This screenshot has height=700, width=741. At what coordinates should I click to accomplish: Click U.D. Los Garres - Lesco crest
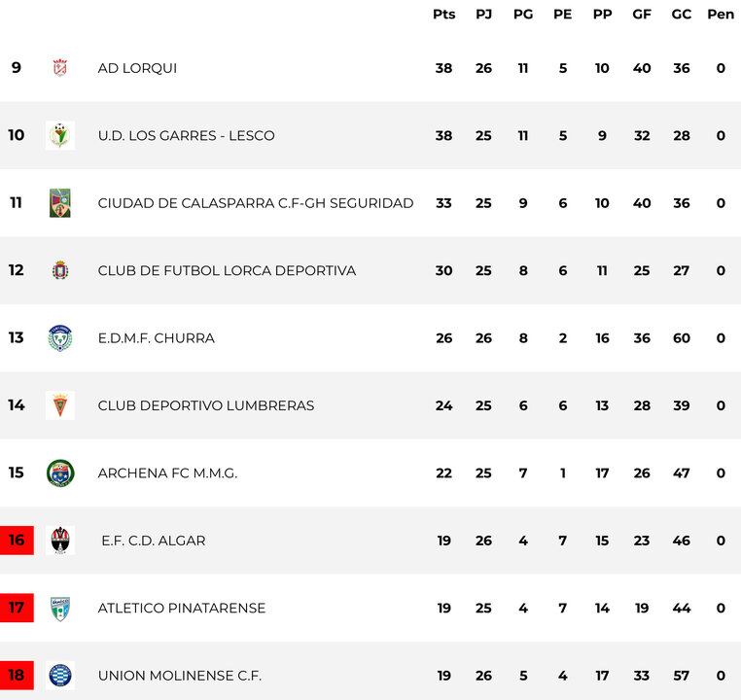(60, 135)
